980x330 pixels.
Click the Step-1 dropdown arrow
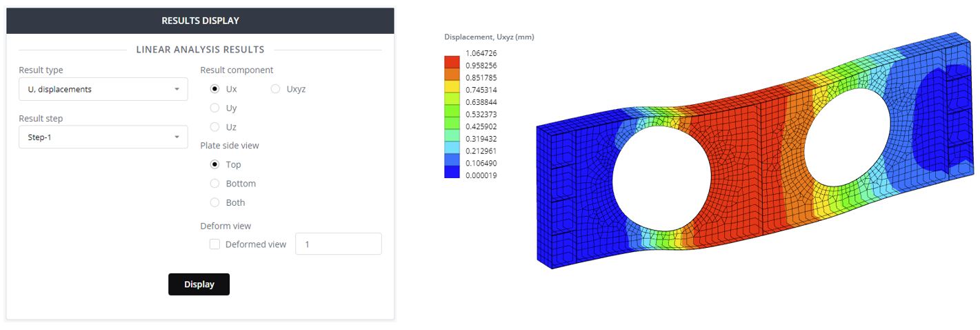click(x=177, y=137)
